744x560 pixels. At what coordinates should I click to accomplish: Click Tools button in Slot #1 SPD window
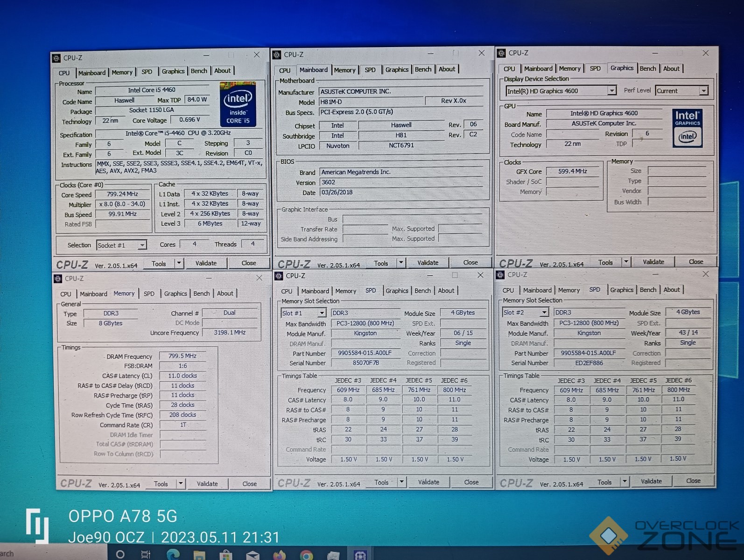(x=381, y=483)
